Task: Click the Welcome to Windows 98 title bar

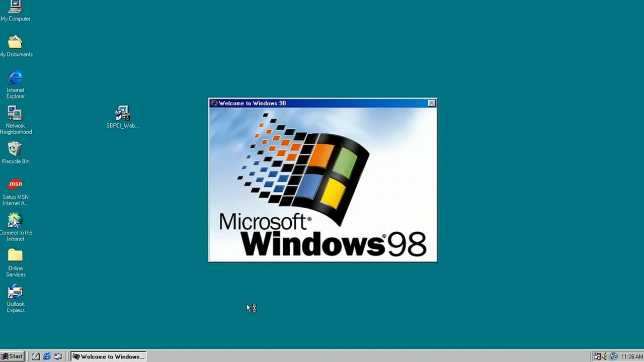Action: coord(323,103)
